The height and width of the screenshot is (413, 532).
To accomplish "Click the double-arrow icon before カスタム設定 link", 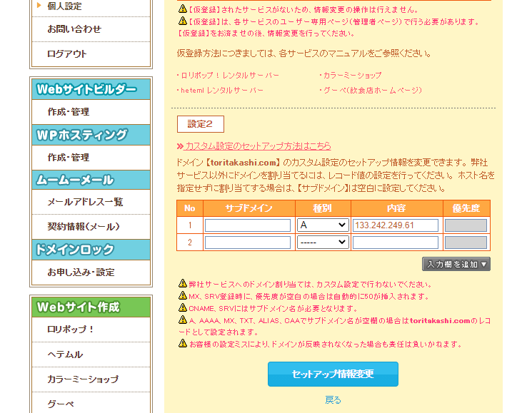I will tap(180, 146).
